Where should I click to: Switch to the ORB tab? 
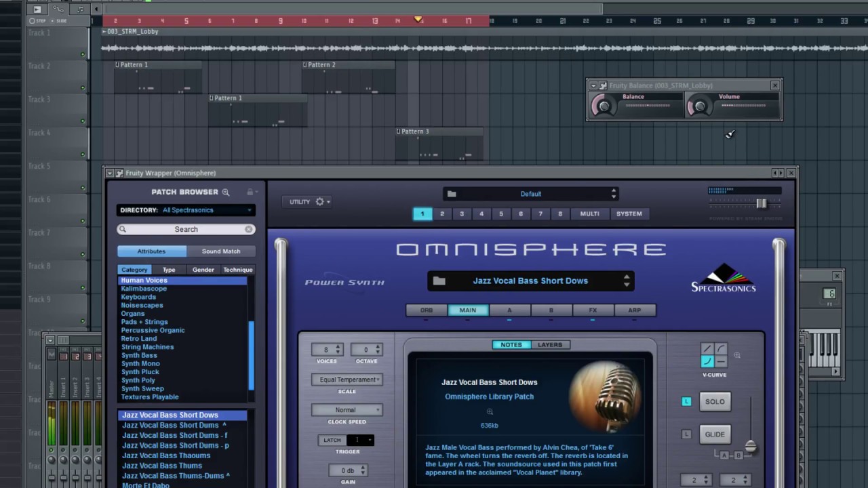coord(427,310)
